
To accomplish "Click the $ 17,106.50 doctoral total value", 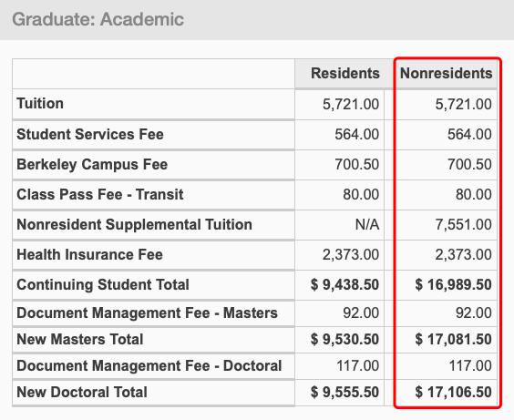I will [453, 392].
